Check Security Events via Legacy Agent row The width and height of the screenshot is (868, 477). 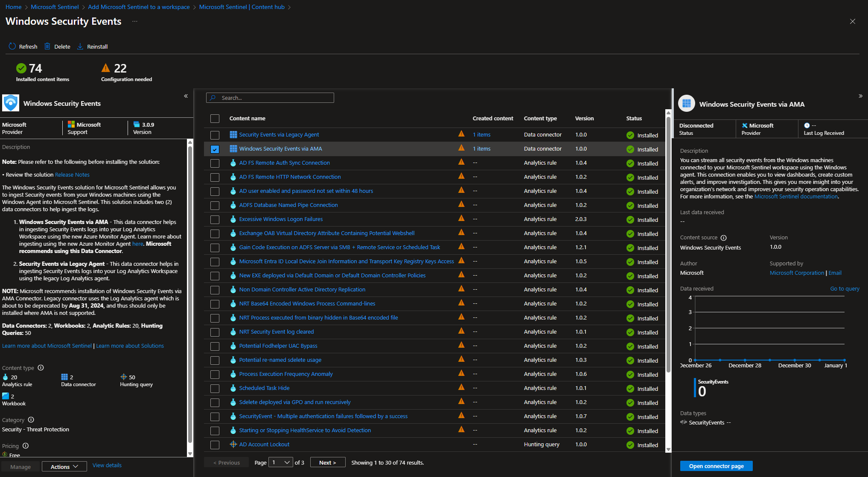(x=215, y=135)
